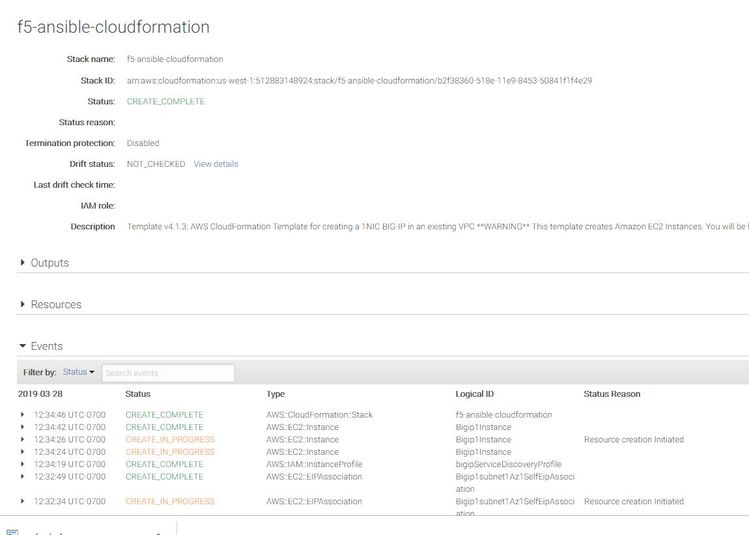Expand the 12:34:42 event row arrow

[22, 427]
